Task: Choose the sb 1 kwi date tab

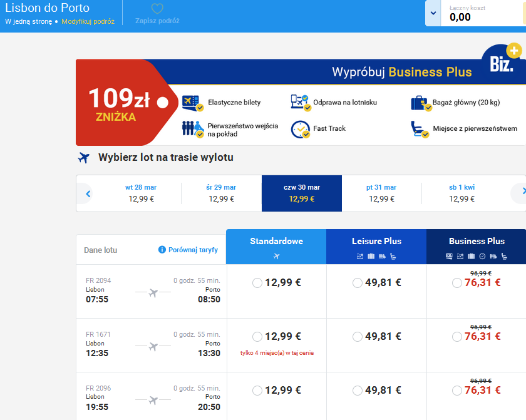Action: pyautogui.click(x=462, y=193)
